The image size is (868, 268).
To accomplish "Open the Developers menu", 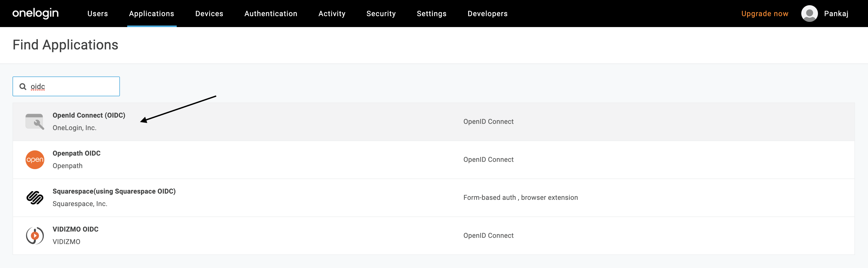I will [488, 14].
